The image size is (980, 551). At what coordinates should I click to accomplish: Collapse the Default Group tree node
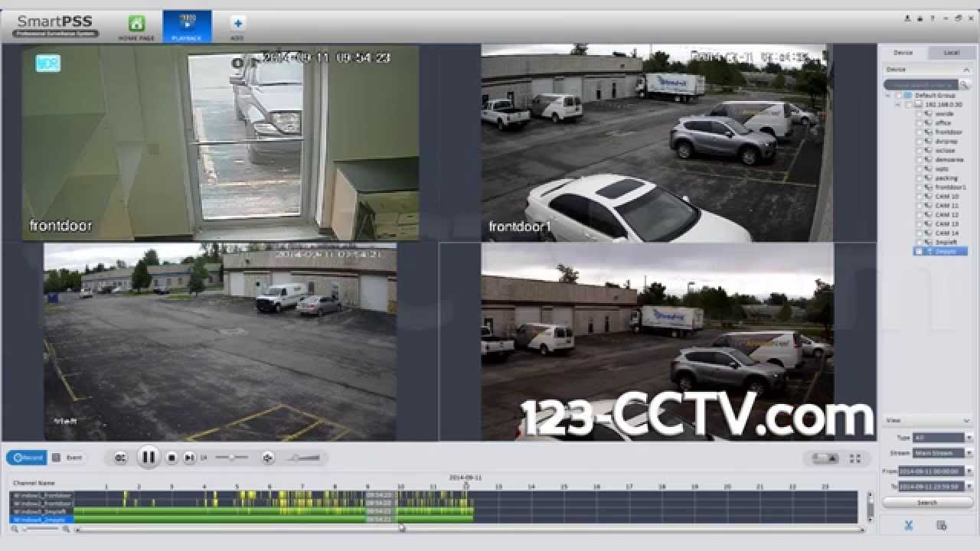tap(888, 96)
